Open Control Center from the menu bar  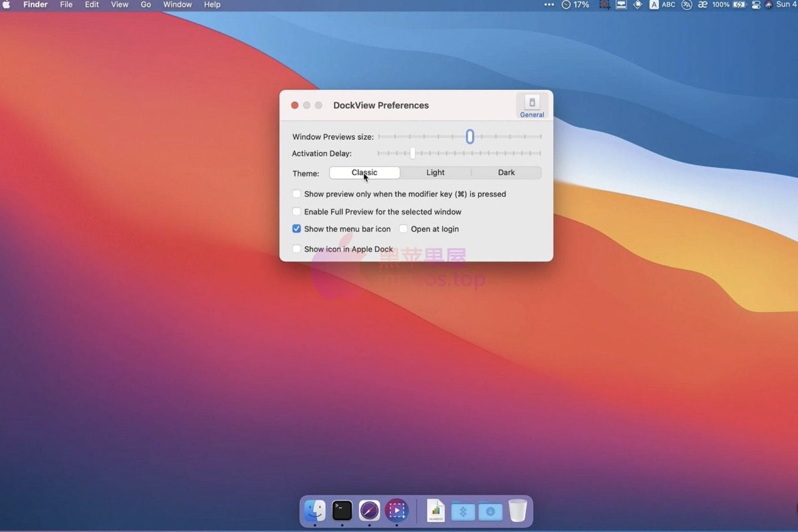756,5
